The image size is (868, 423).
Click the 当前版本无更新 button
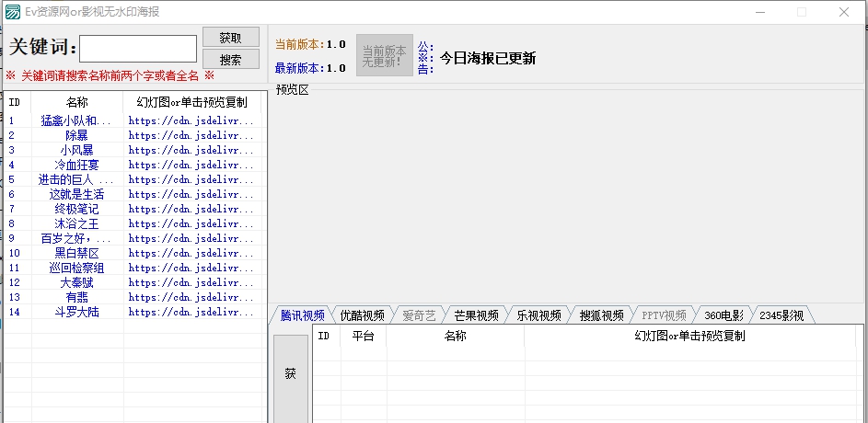(x=385, y=56)
